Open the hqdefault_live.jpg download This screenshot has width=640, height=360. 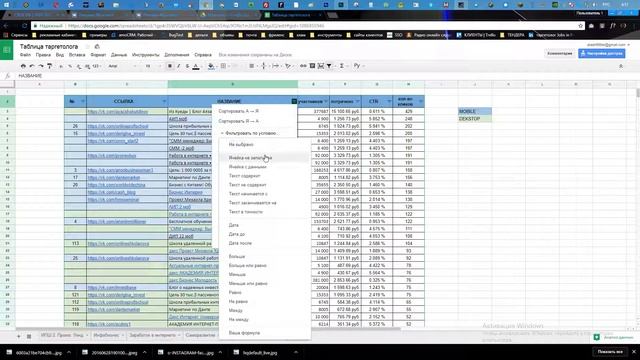(x=260, y=353)
